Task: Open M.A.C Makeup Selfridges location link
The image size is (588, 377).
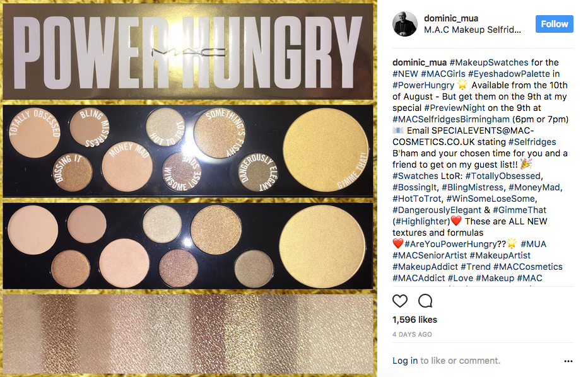Action: pyautogui.click(x=473, y=30)
